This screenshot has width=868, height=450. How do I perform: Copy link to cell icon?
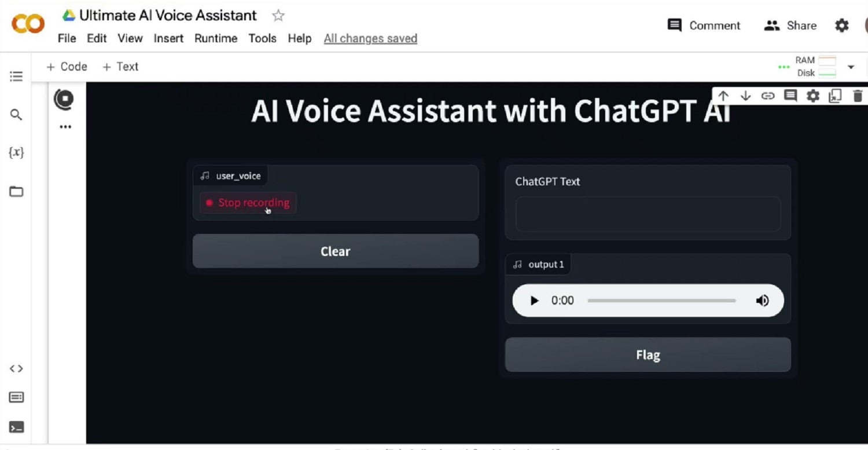[x=768, y=96]
